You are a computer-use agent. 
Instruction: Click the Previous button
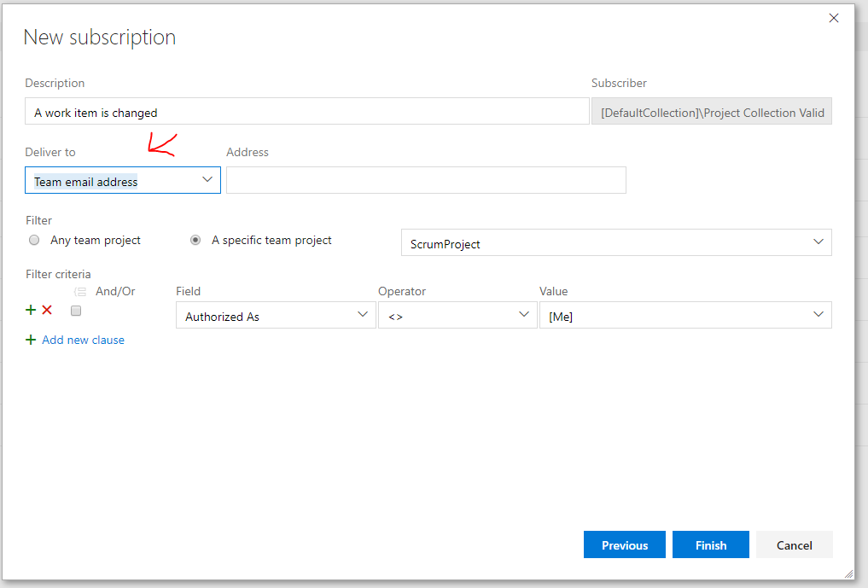coord(625,545)
